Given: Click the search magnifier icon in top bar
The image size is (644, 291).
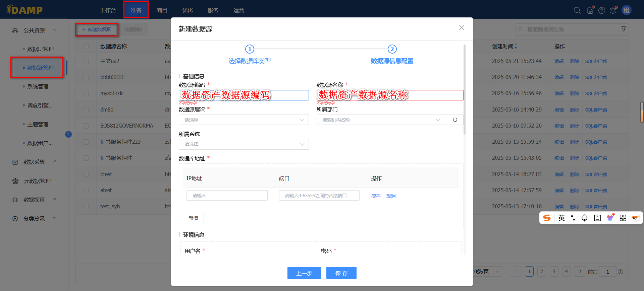Looking at the screenshot, I should point(577,10).
